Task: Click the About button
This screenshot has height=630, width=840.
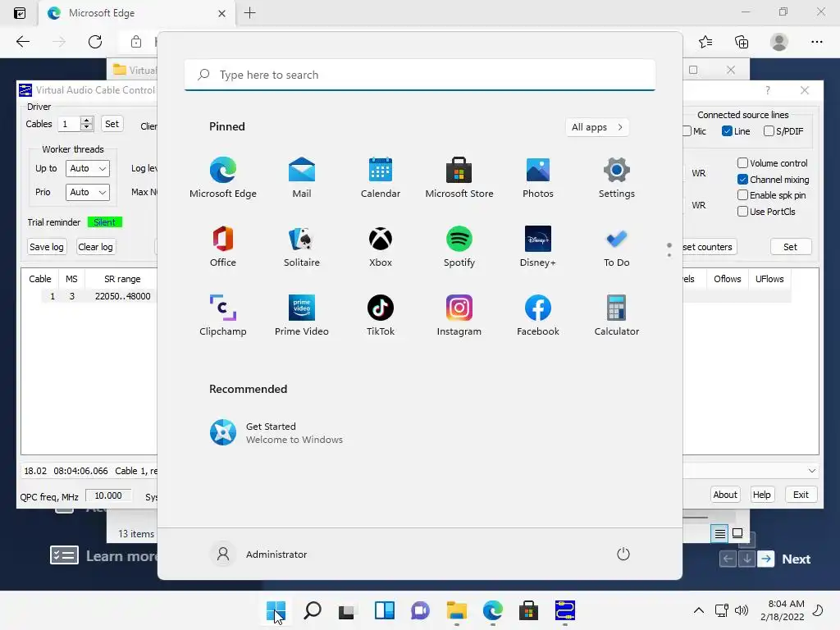Action: (x=725, y=495)
